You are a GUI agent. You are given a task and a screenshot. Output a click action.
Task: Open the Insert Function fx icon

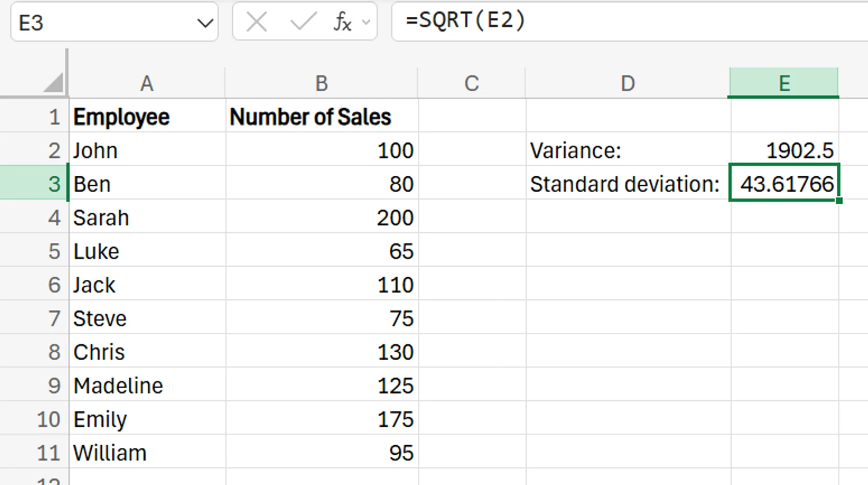point(343,22)
